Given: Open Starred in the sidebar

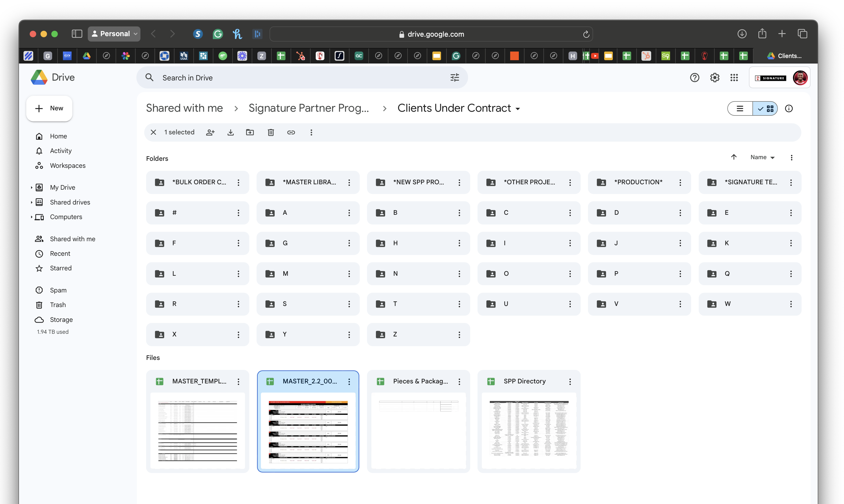Looking at the screenshot, I should (60, 268).
